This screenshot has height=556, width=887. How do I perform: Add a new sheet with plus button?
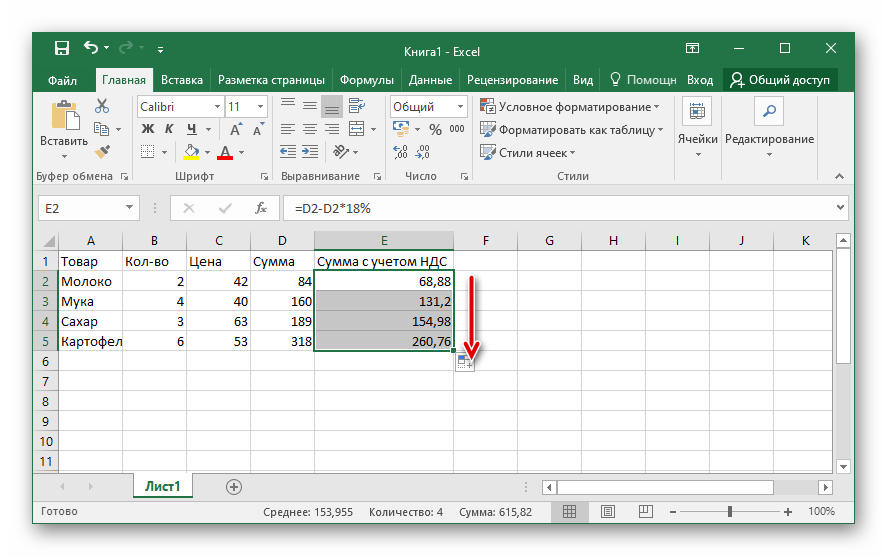(234, 487)
